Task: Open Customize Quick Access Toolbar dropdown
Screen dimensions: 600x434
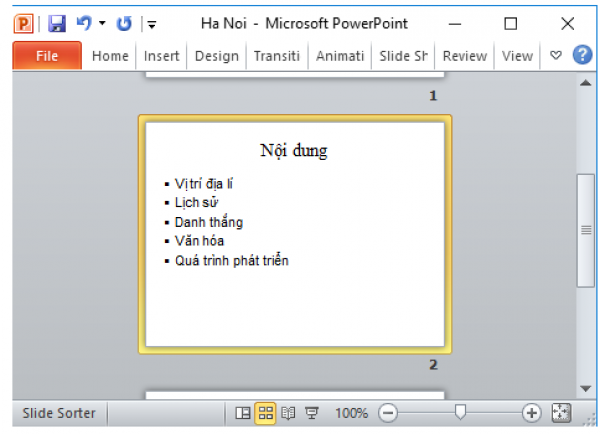Action: coord(151,23)
